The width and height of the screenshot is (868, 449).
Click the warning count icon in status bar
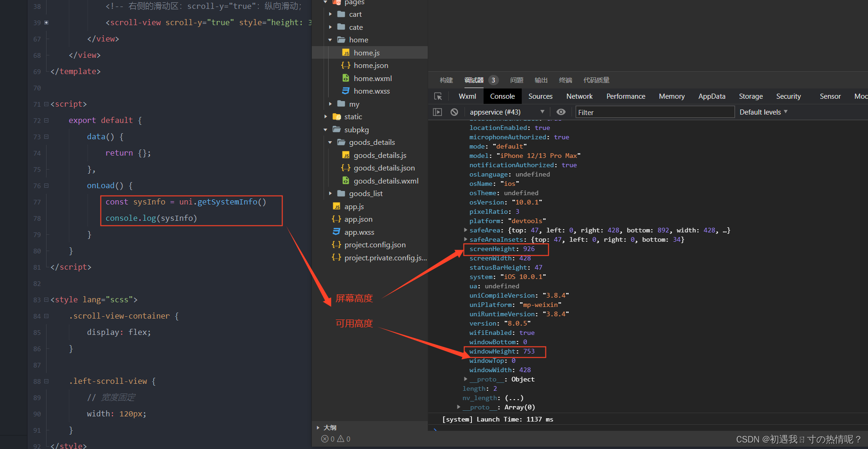341,439
